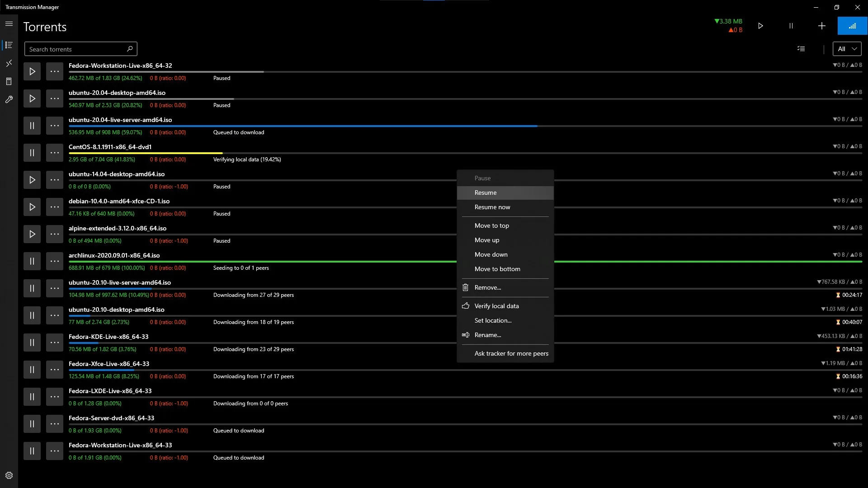The height and width of the screenshot is (488, 868).
Task: Pause Fedora-Xfce-Live-x86_64-33 torrent
Action: (x=32, y=370)
